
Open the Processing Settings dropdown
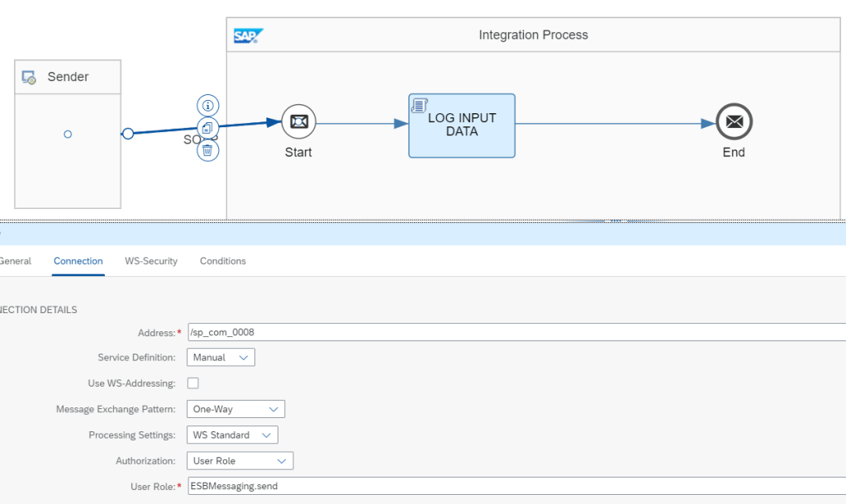click(232, 435)
